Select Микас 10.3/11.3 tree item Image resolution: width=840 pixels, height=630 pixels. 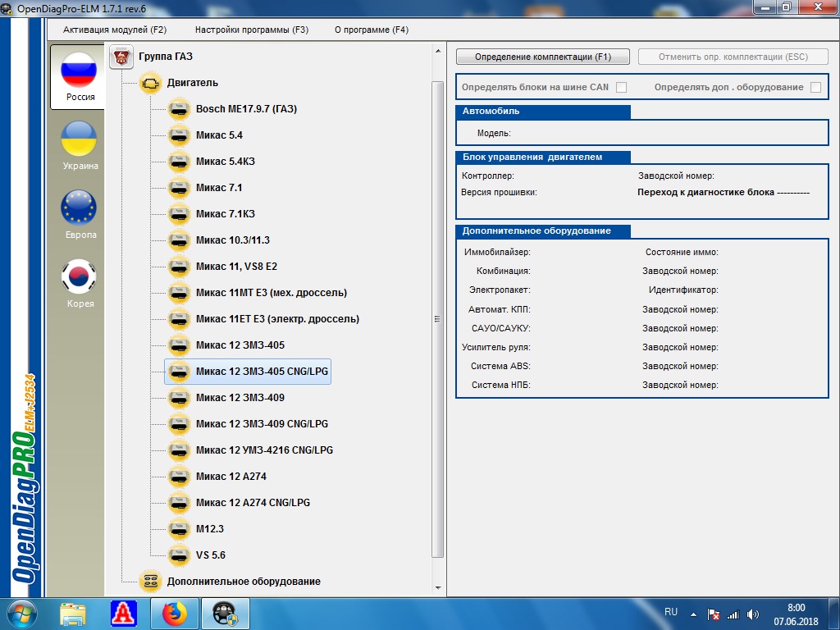coord(233,240)
